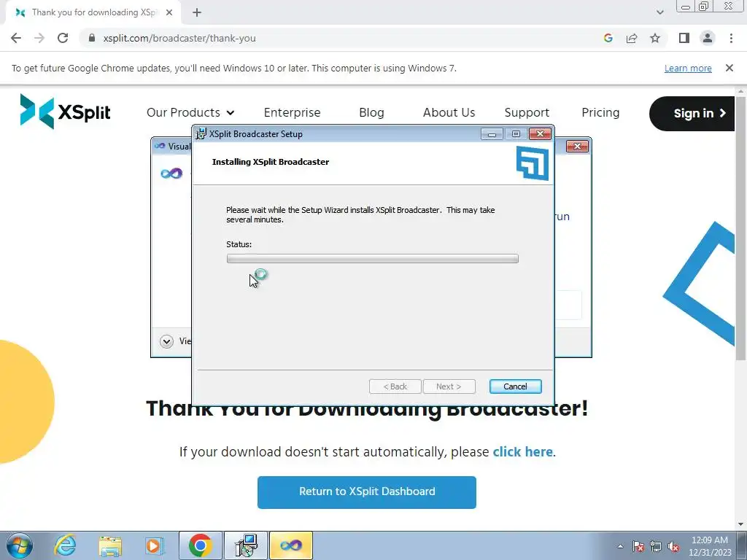Minimize the XSplit Broadcaster Setup window
Screen dimensions: 747x560
(492, 134)
